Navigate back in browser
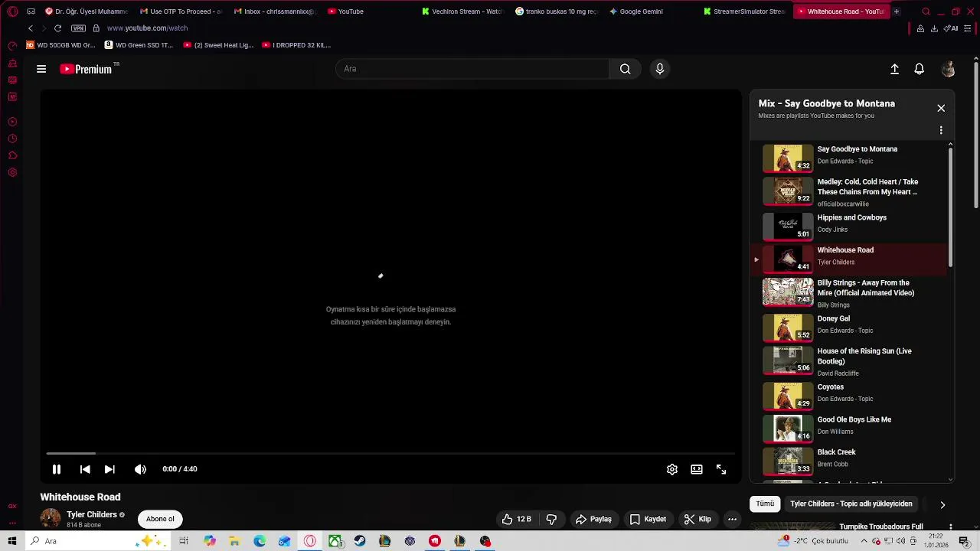The image size is (980, 551). (x=31, y=28)
